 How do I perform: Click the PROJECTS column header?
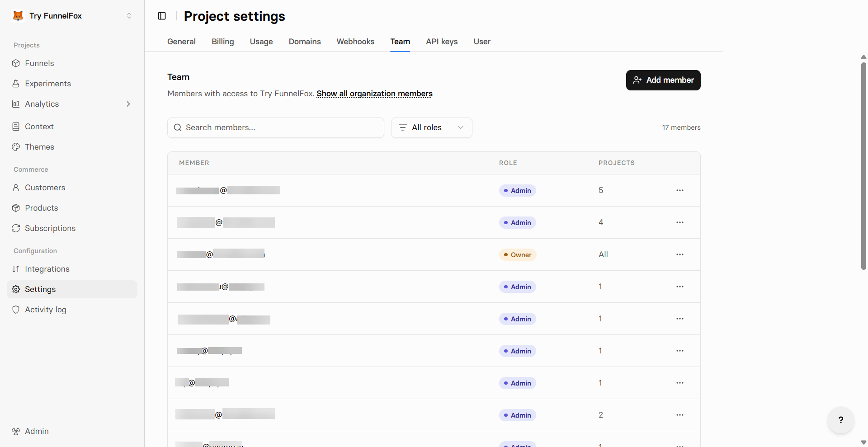pyautogui.click(x=617, y=163)
